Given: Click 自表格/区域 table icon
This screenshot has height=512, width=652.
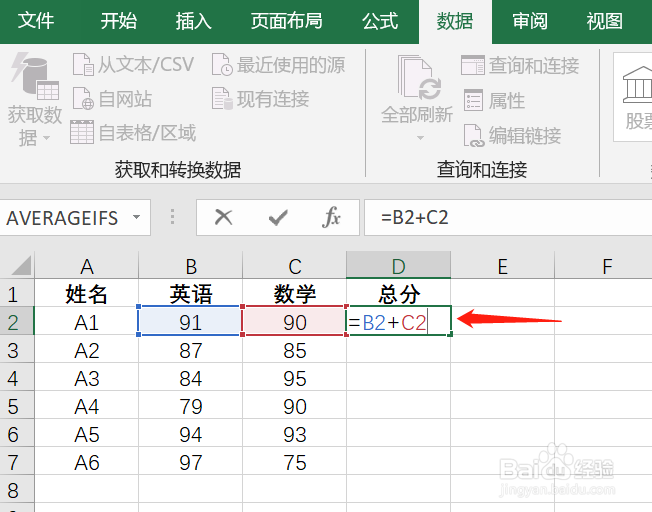Looking at the screenshot, I should 82,132.
